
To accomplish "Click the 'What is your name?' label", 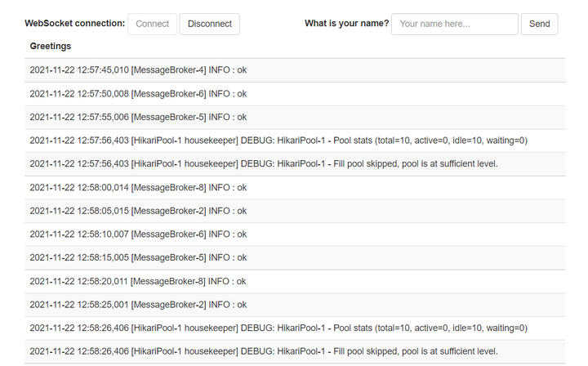I will pos(346,23).
